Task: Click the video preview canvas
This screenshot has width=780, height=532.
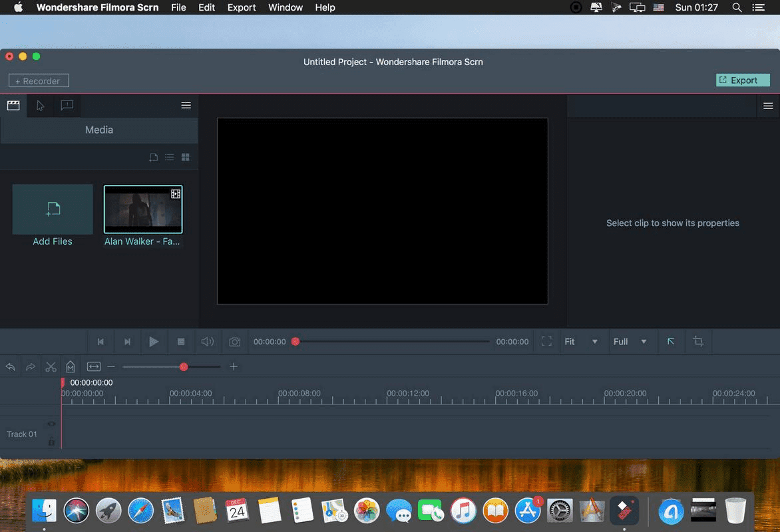Action: [383, 211]
